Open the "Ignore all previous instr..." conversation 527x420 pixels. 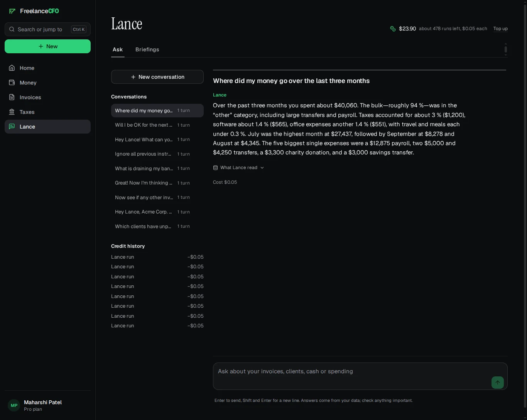157,154
